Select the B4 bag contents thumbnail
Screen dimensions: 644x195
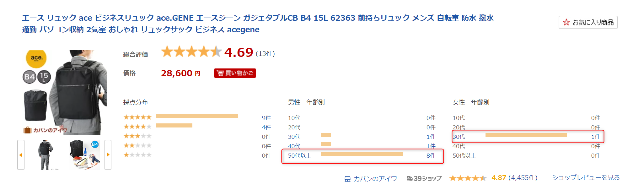coord(85,155)
